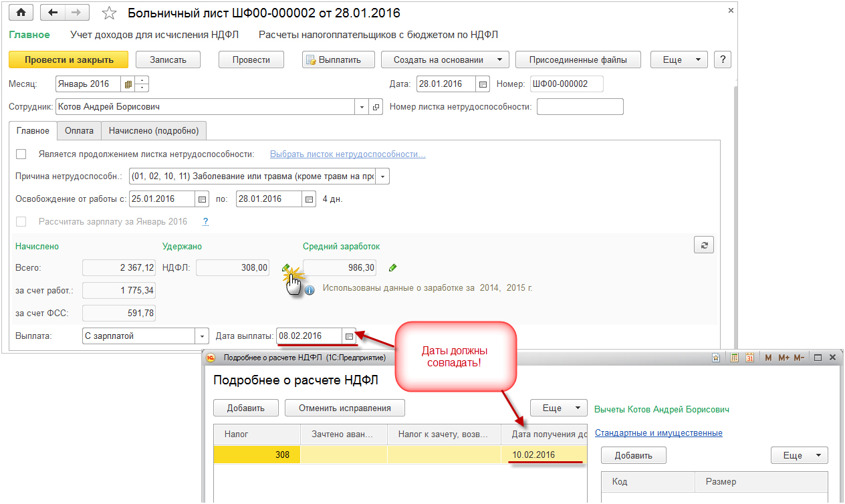
Task: Expand the Создать на основании dropdown
Action: 445,59
